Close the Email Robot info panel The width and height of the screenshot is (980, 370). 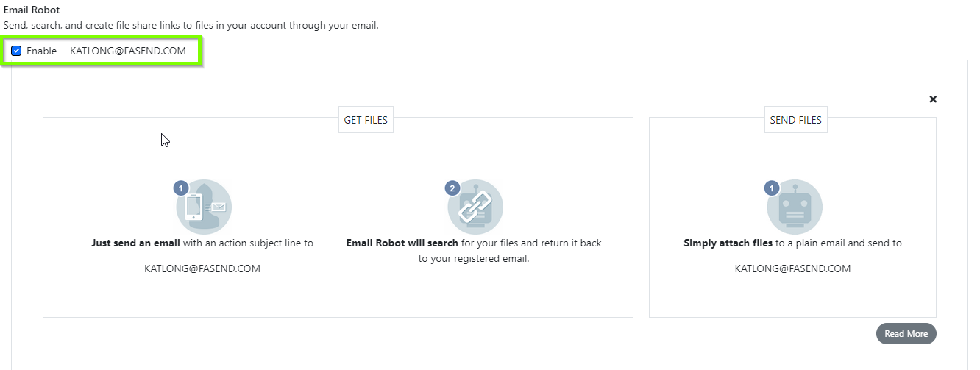[933, 99]
